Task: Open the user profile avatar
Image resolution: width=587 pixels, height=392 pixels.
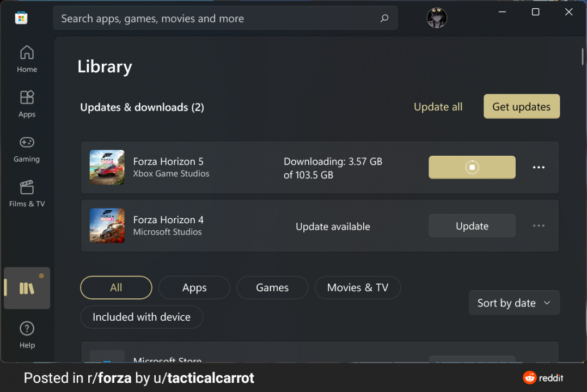Action: pos(437,18)
